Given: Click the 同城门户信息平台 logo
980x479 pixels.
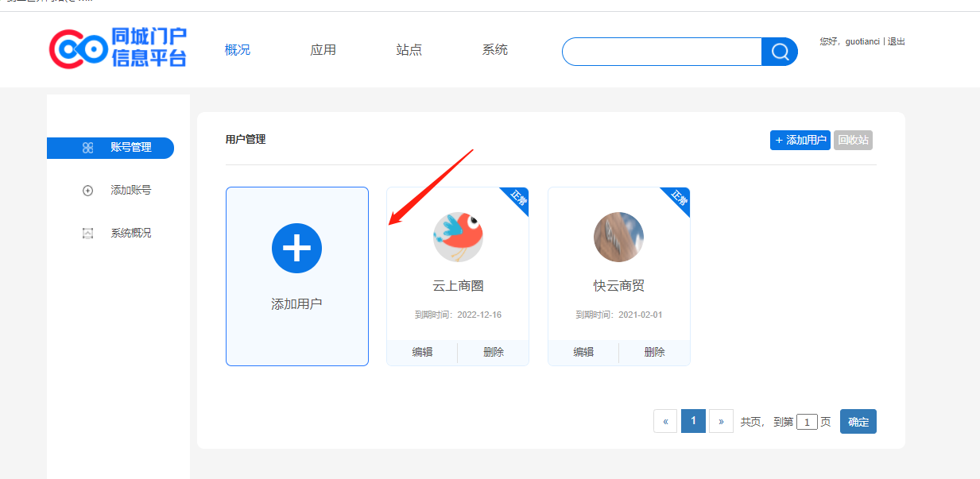Looking at the screenshot, I should click(x=118, y=48).
